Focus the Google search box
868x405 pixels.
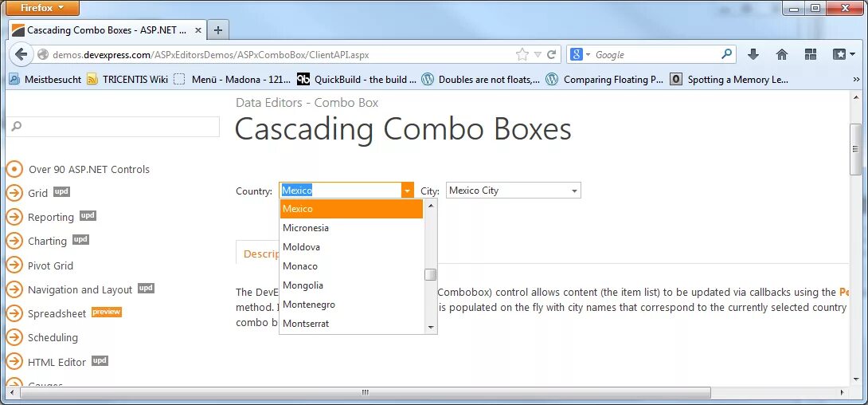click(x=656, y=54)
